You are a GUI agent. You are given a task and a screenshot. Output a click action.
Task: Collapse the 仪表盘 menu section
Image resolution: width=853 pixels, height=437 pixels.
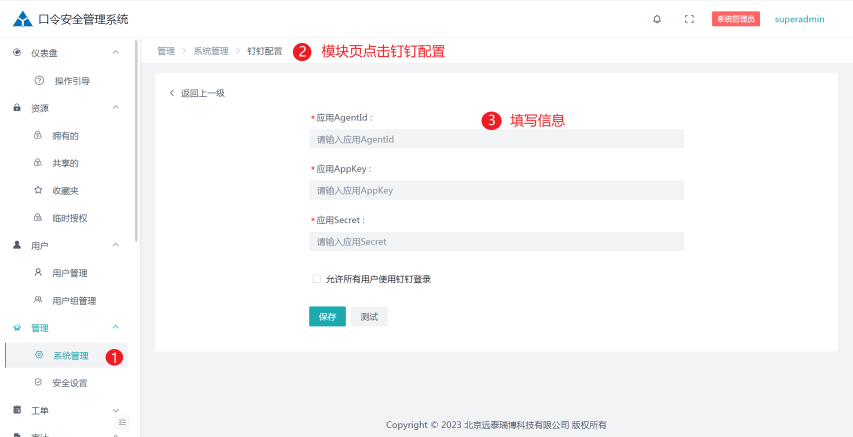pos(115,52)
